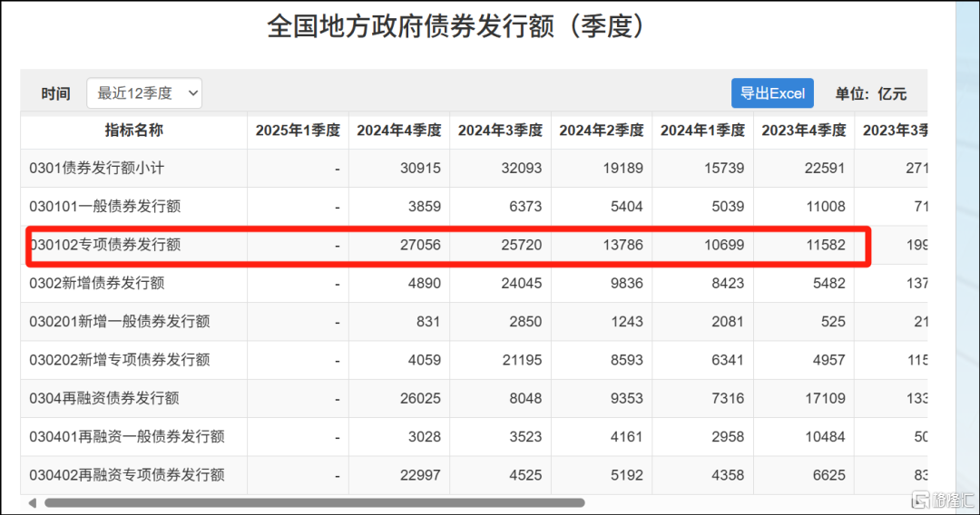
Task: Click the value 26025 in the table
Action: coord(421,398)
